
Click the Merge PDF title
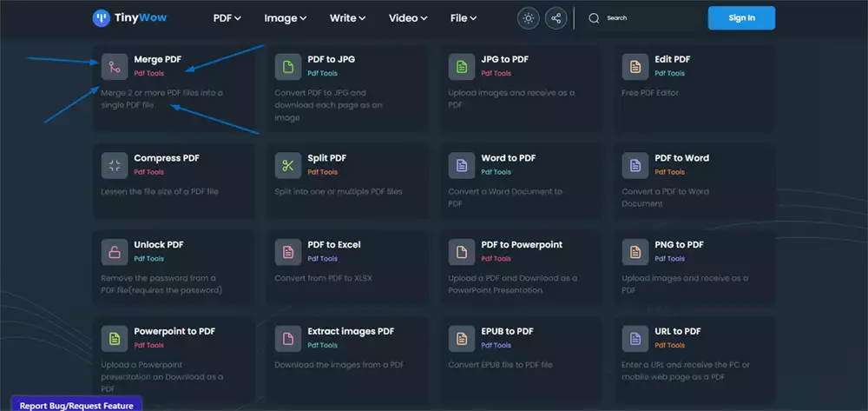158,59
